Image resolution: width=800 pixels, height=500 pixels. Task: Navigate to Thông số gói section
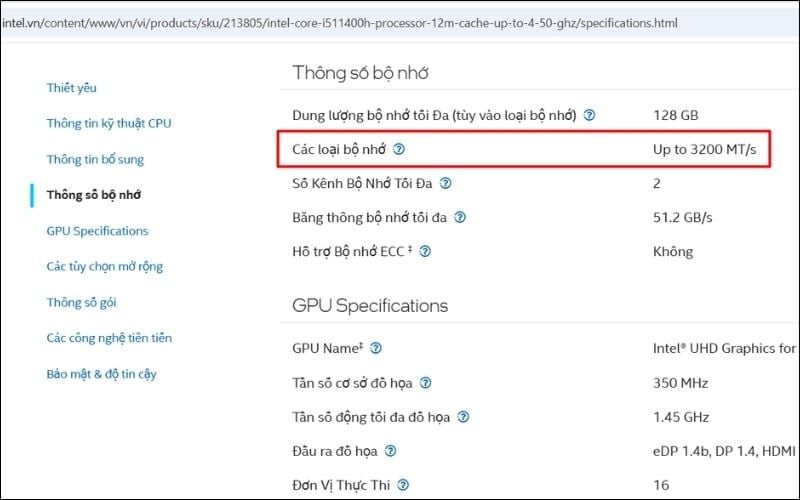(x=88, y=302)
